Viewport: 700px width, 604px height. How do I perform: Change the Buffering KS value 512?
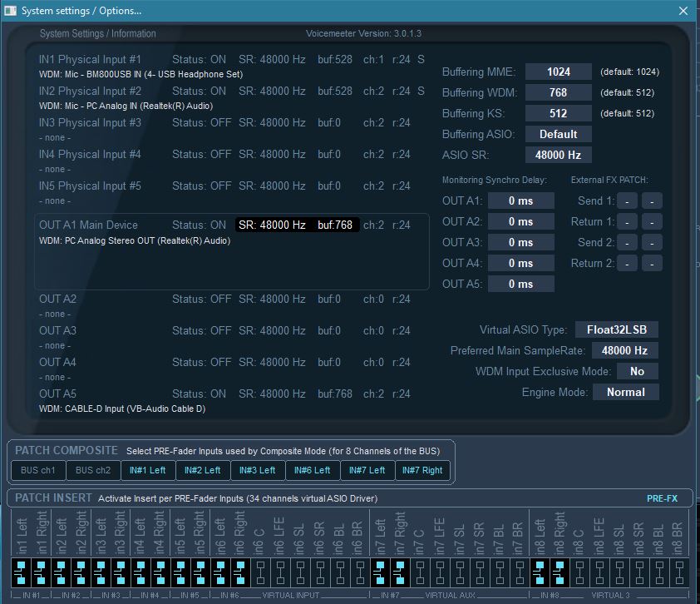[x=559, y=113]
